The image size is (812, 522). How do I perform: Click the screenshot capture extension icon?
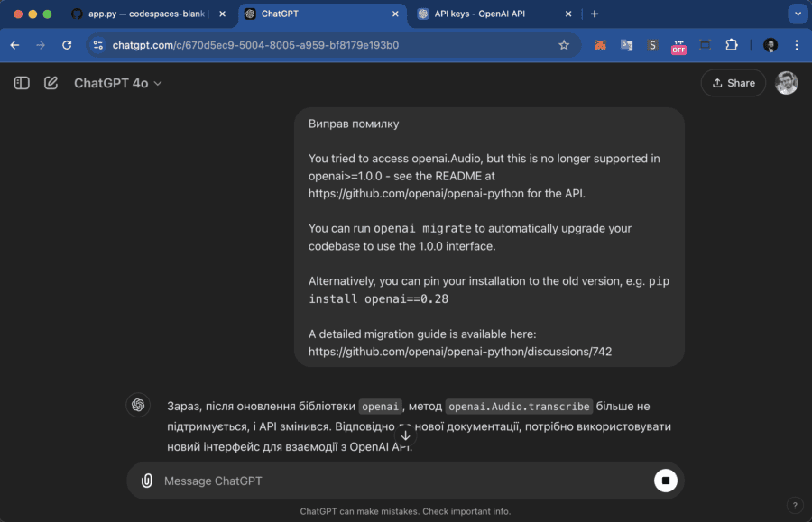tap(705, 45)
